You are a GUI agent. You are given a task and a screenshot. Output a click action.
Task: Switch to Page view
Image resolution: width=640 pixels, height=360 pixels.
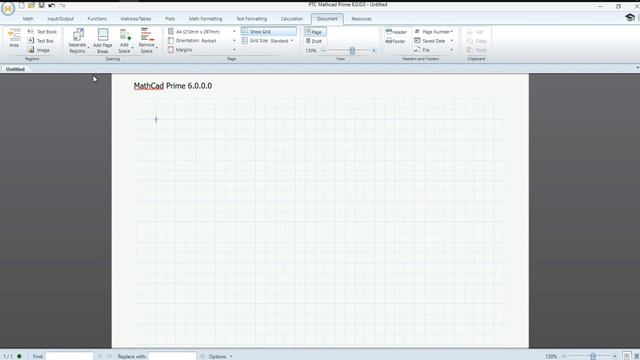pos(315,31)
